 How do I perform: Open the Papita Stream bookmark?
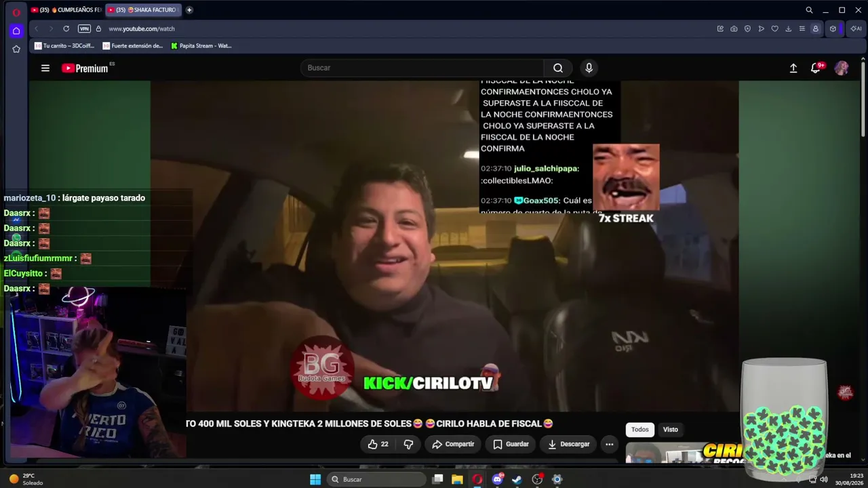(x=201, y=46)
